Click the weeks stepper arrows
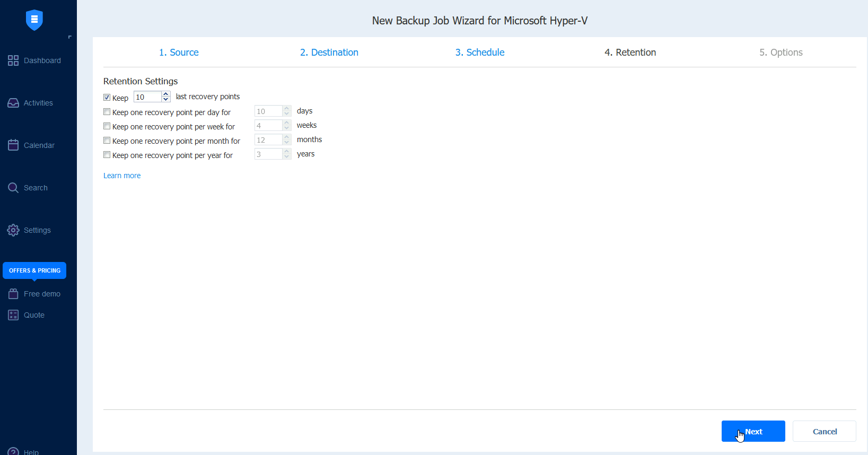Image resolution: width=868 pixels, height=455 pixels. tap(287, 125)
